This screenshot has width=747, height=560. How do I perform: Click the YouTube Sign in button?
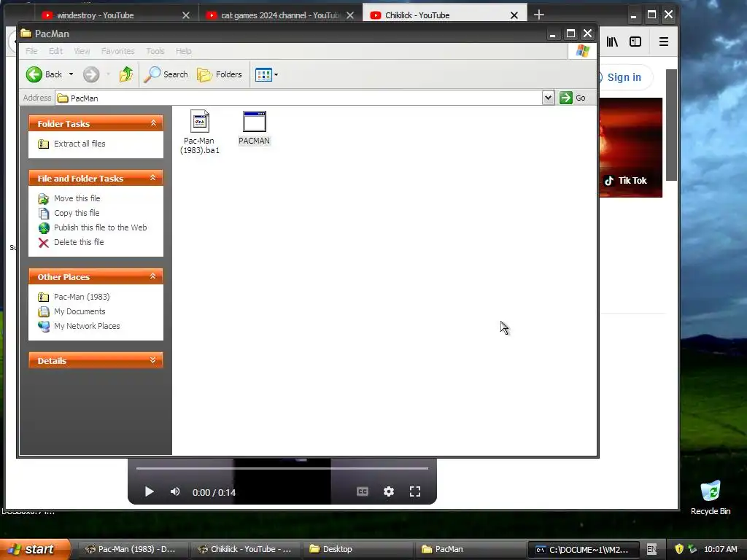pyautogui.click(x=624, y=77)
